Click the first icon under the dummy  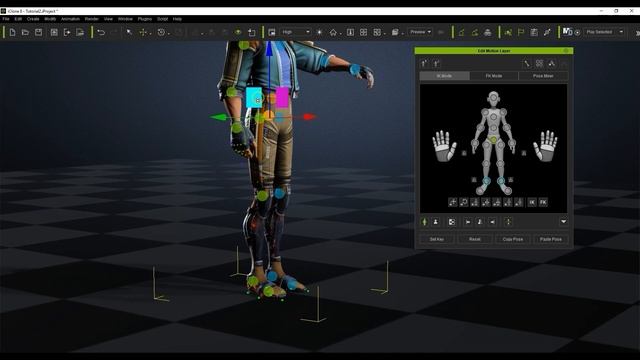click(x=453, y=202)
